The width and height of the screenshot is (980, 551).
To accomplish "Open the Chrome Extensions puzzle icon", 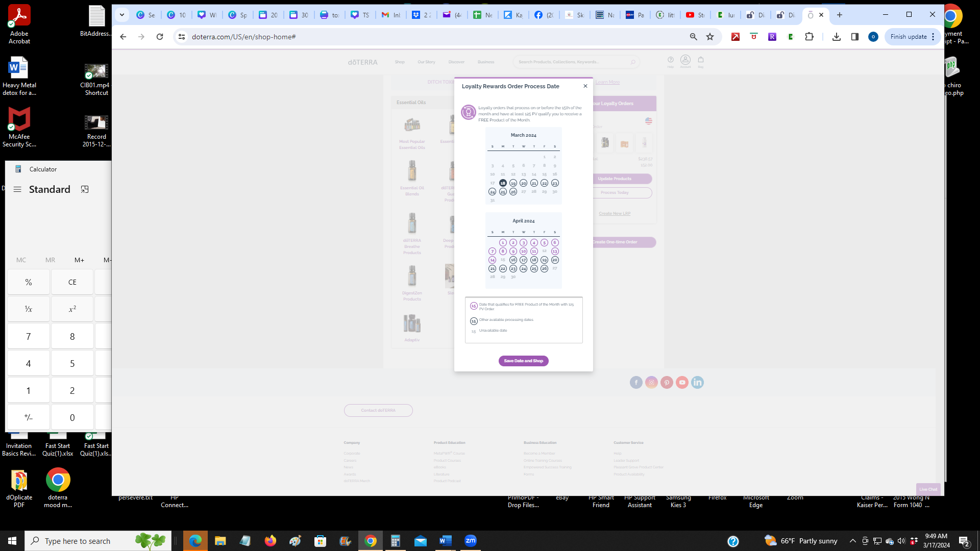I will click(809, 37).
